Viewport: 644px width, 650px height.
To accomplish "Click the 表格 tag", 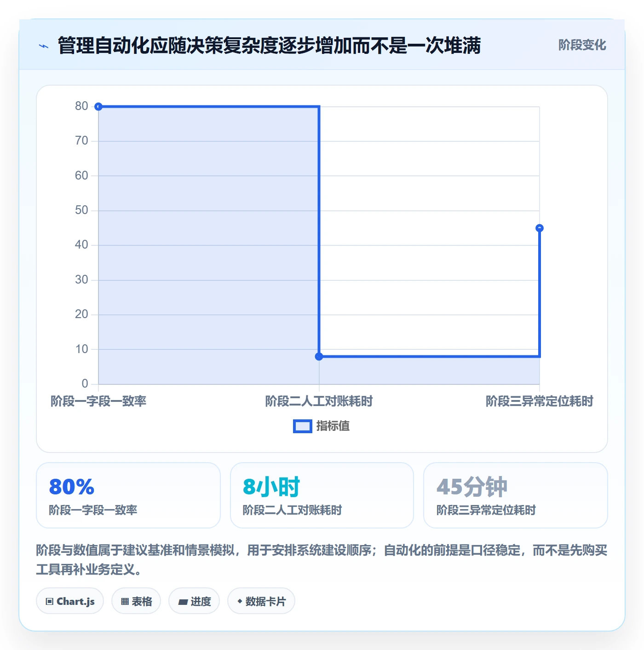I will (x=136, y=601).
